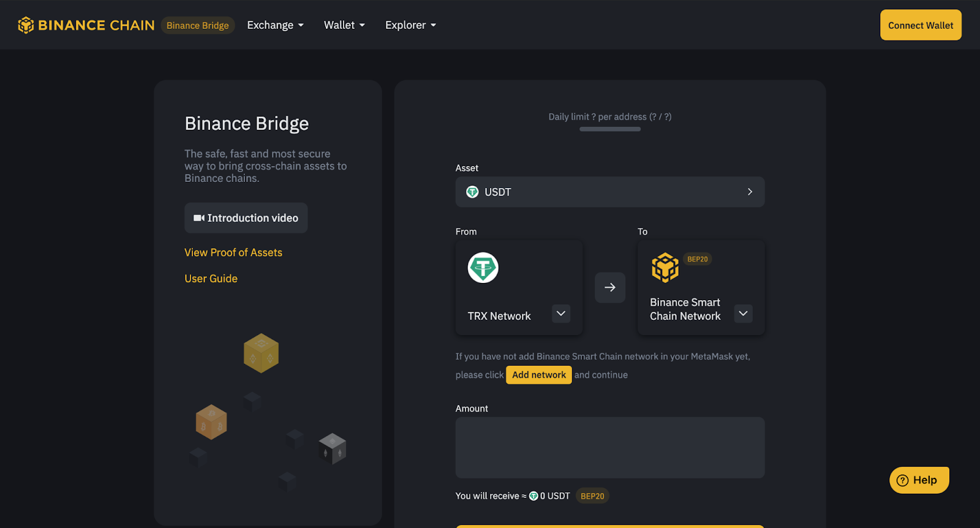980x528 pixels.
Task: Open the USDT asset selector
Action: pyautogui.click(x=610, y=192)
